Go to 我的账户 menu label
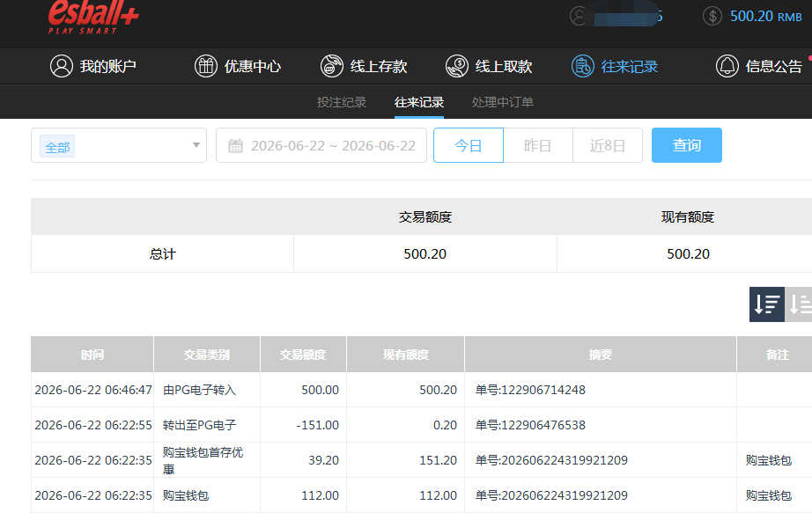Image resolution: width=812 pixels, height=520 pixels. point(107,66)
